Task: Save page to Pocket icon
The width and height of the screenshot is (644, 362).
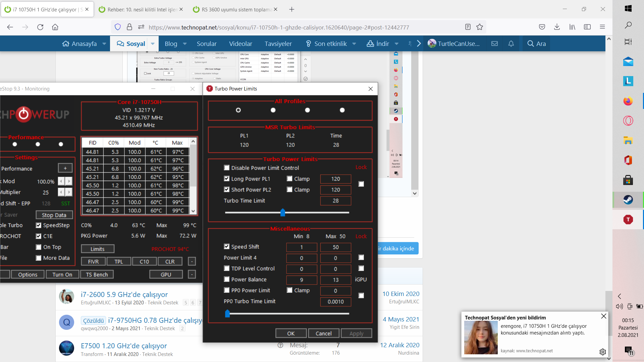Action: pos(542,27)
